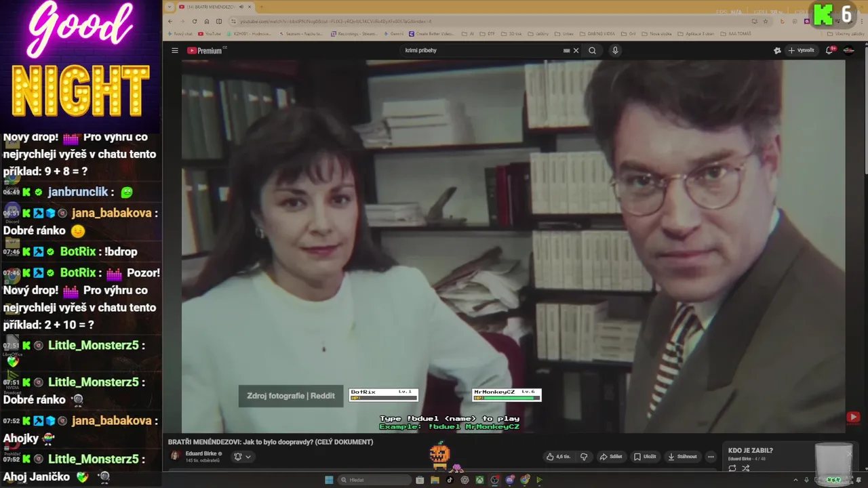Run search with the magnifier button

coord(592,50)
